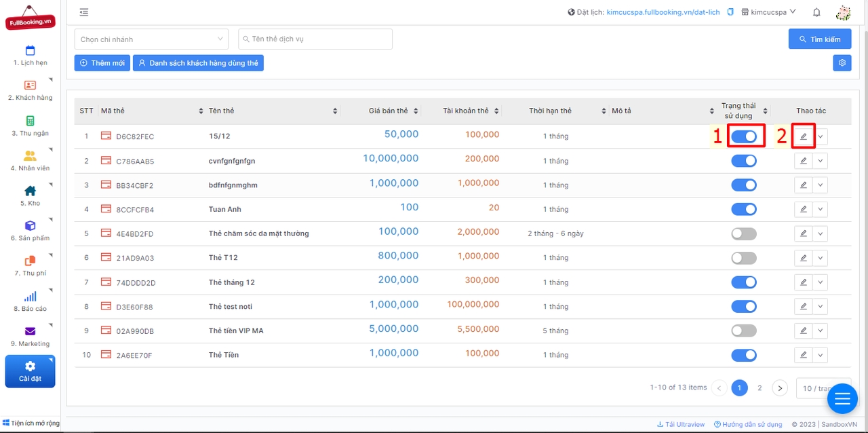Click edit pencil for card 15/12

(x=804, y=136)
